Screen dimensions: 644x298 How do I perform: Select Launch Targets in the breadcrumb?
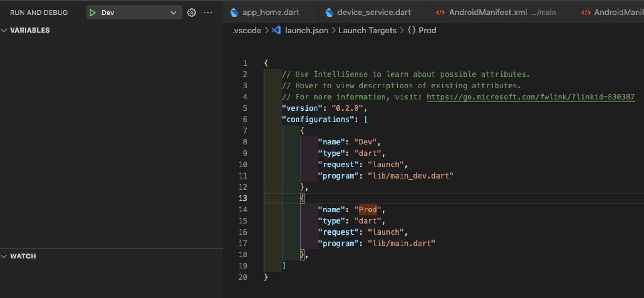[x=367, y=30]
